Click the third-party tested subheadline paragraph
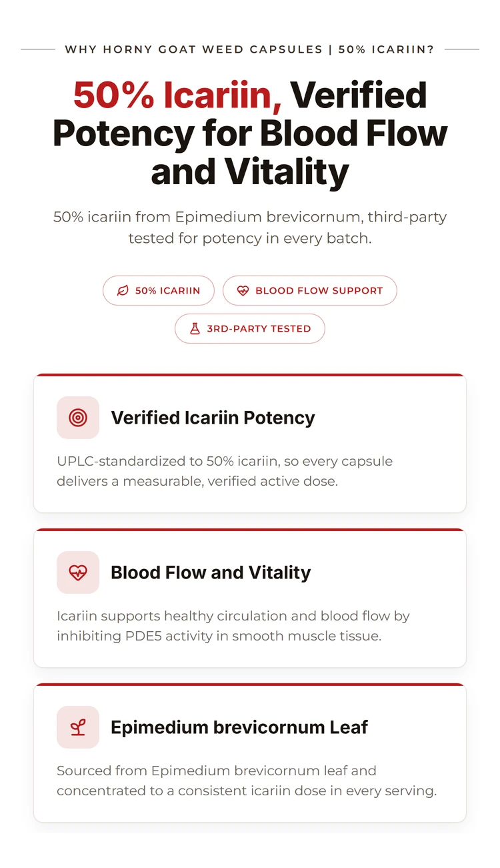The width and height of the screenshot is (500, 868). [x=250, y=228]
